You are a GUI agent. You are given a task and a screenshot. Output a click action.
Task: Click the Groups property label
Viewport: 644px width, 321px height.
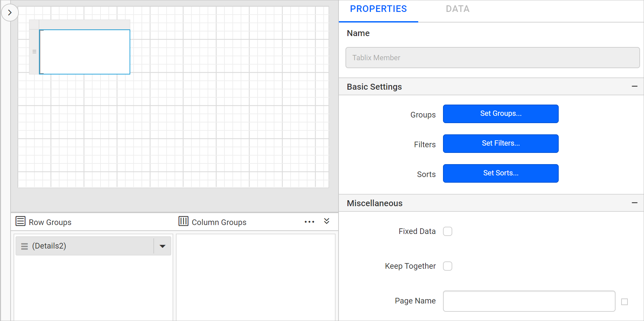[x=423, y=115]
